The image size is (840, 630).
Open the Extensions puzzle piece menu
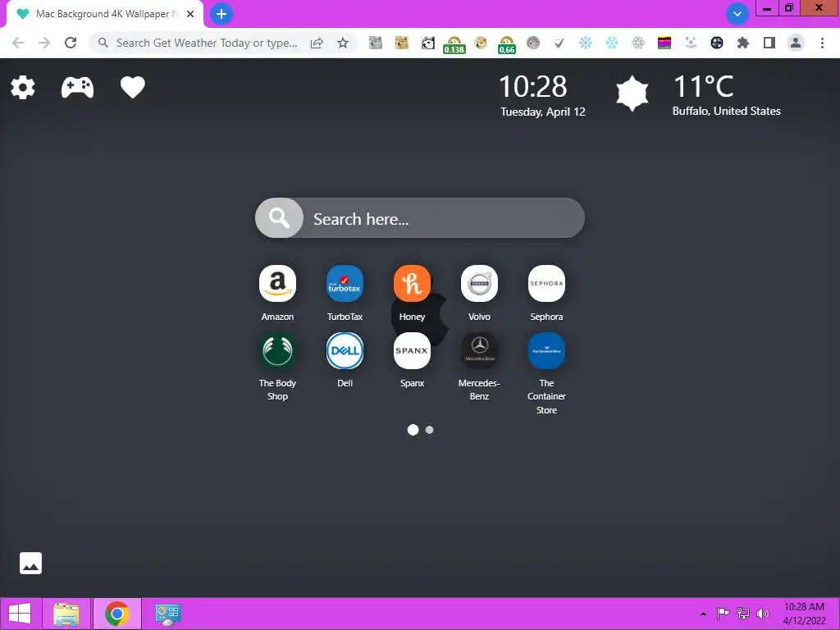click(743, 43)
